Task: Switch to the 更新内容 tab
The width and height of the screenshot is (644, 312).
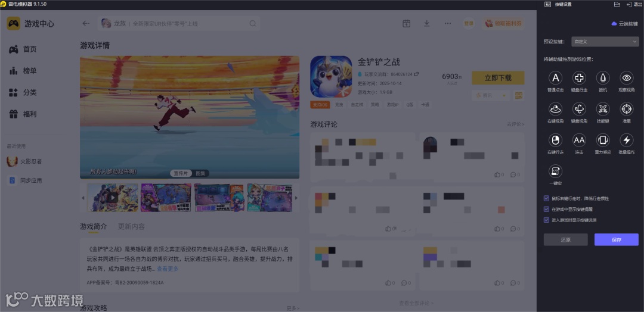Action: (131, 226)
